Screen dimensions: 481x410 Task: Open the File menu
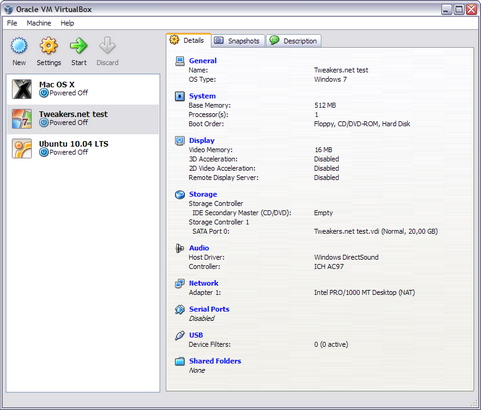(x=12, y=23)
